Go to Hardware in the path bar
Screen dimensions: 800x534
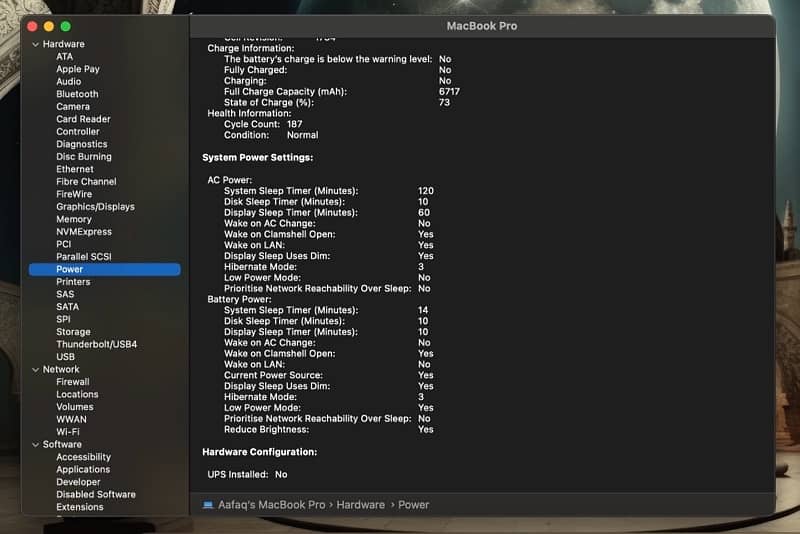[361, 505]
